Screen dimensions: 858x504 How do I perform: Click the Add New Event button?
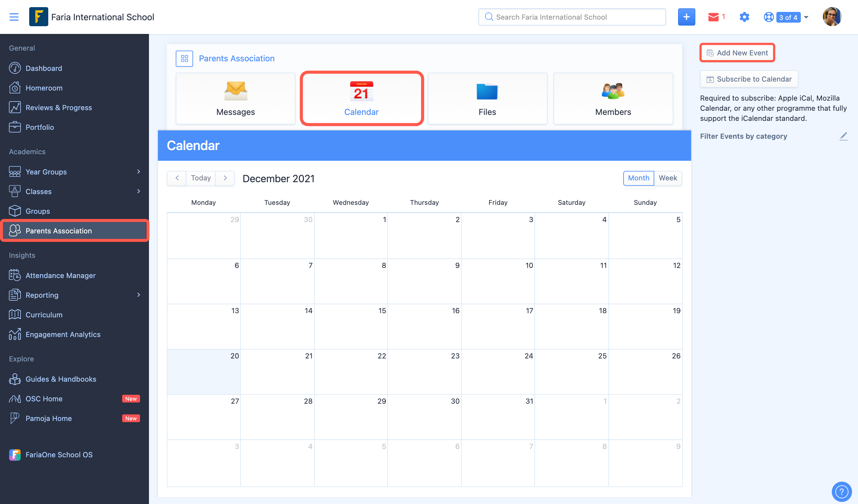pos(737,53)
